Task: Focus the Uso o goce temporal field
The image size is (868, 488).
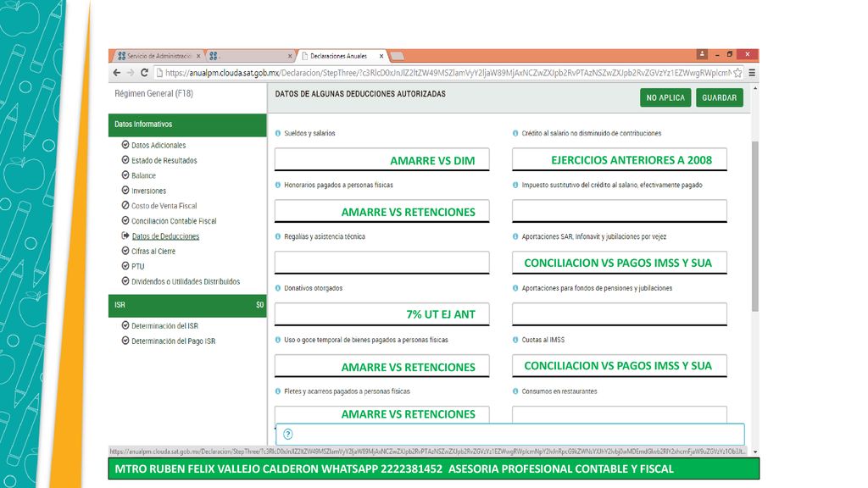Action: pos(382,366)
